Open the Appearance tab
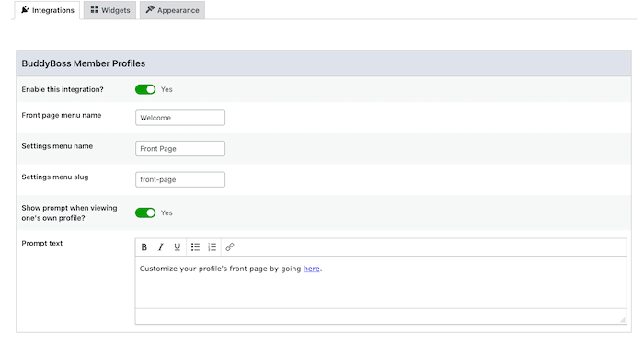644x343 pixels. [173, 10]
